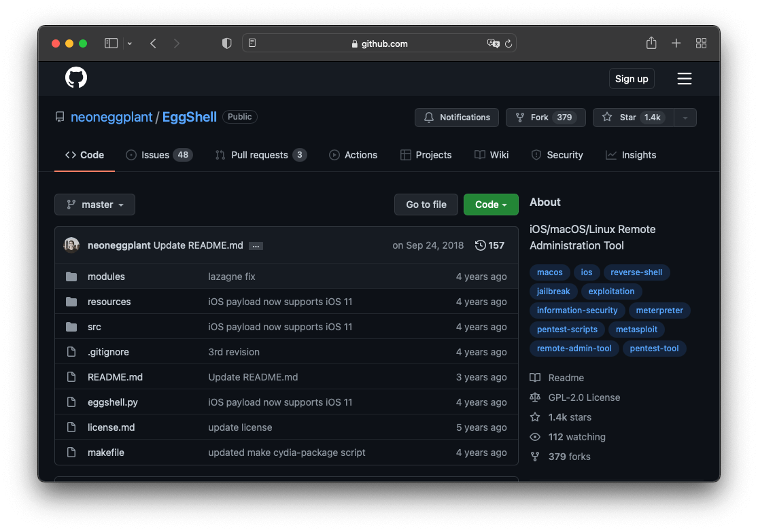Image resolution: width=758 pixels, height=532 pixels.
Task: Open the Pull requests tab
Action: pos(260,155)
